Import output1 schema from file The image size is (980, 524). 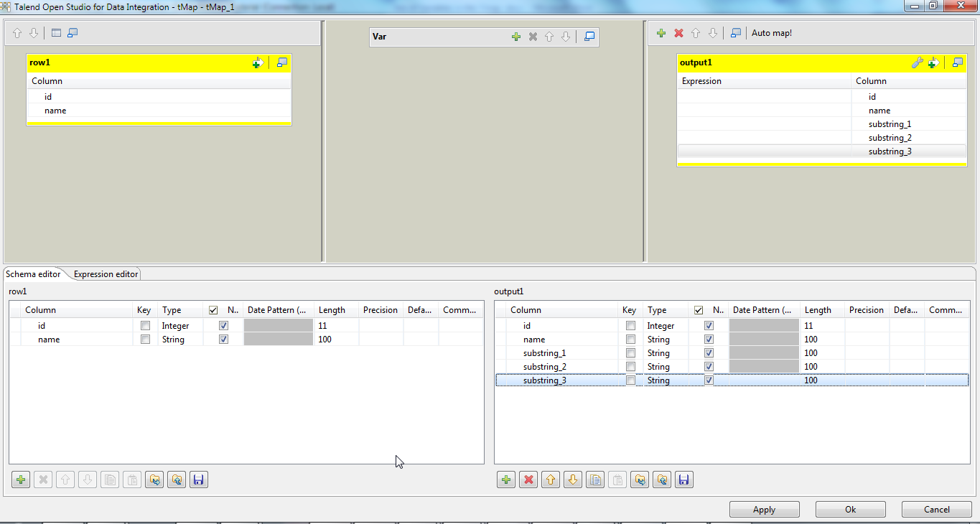tap(640, 480)
